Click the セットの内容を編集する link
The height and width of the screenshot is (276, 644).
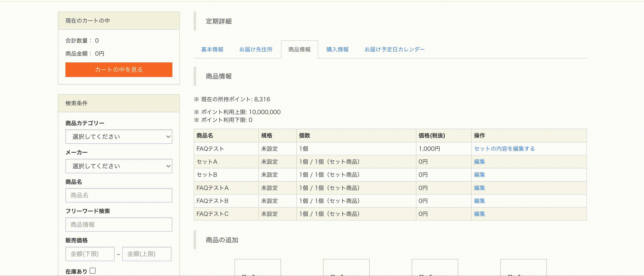505,149
